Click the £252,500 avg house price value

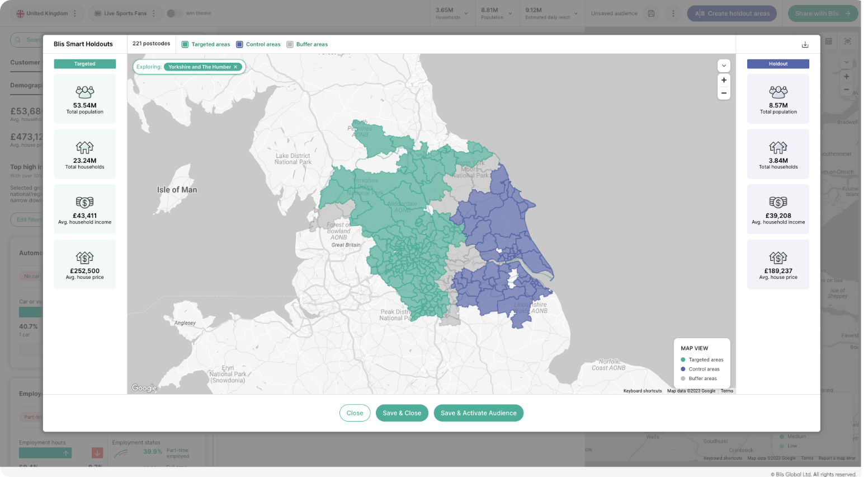[85, 271]
